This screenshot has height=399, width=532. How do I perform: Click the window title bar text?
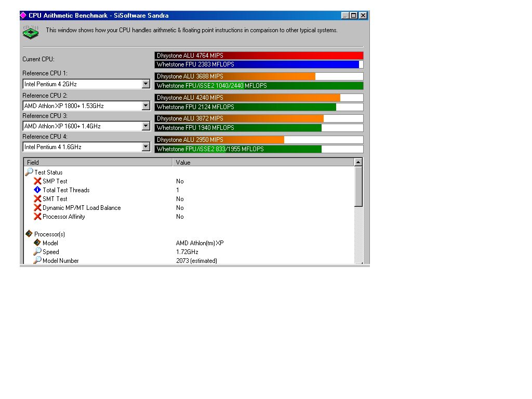click(98, 16)
